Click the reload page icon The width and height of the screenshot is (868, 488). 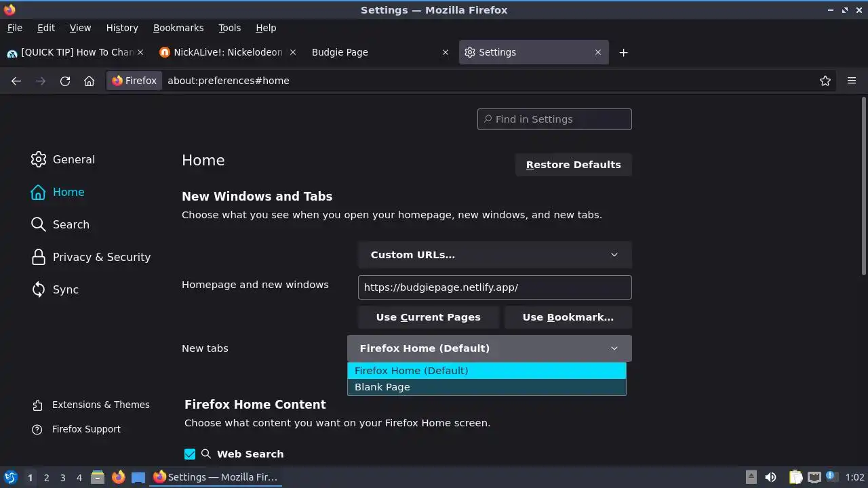(x=65, y=81)
